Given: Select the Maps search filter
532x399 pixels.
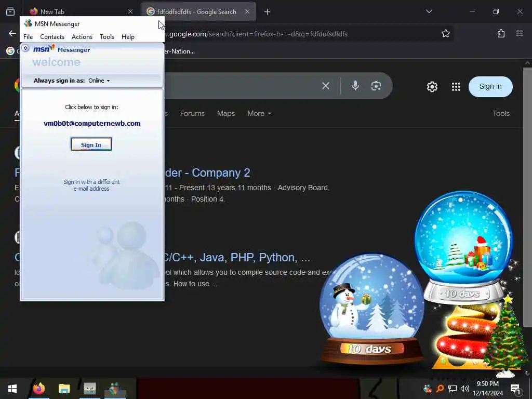Looking at the screenshot, I should (226, 113).
